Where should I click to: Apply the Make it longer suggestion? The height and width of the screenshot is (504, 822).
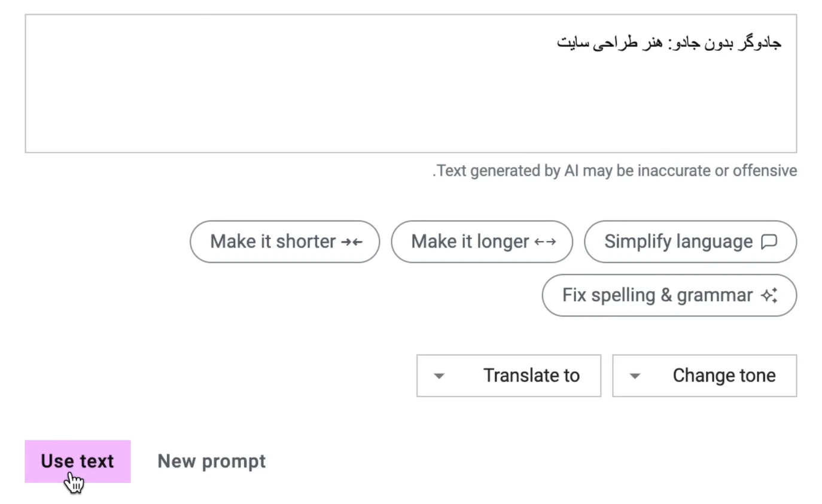[482, 242]
